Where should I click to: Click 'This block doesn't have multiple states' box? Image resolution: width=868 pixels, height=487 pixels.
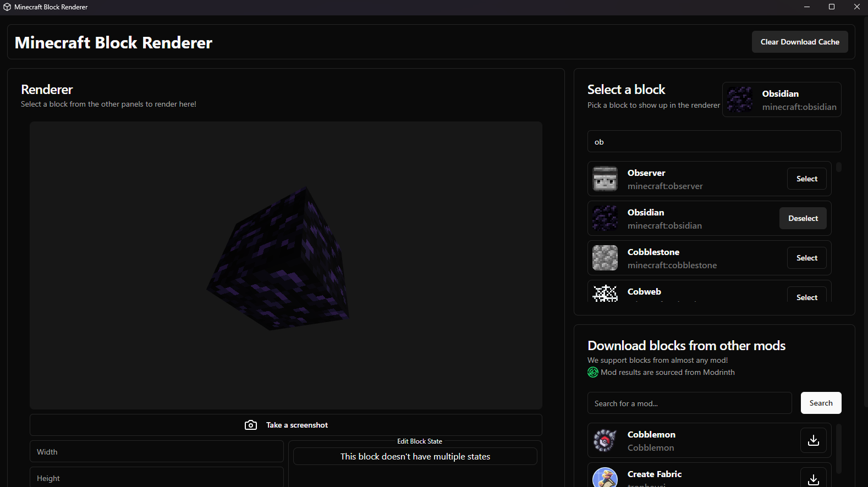click(x=415, y=456)
